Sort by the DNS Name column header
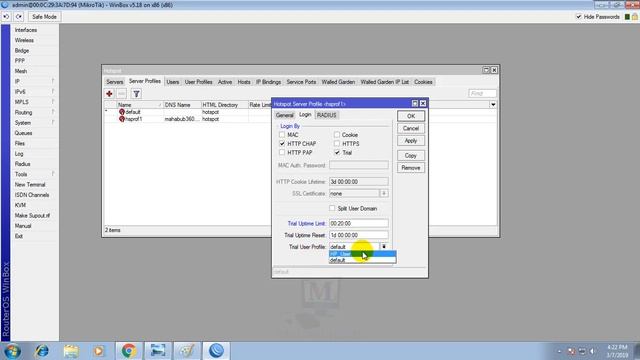This screenshot has height=360, width=640. (x=182, y=105)
